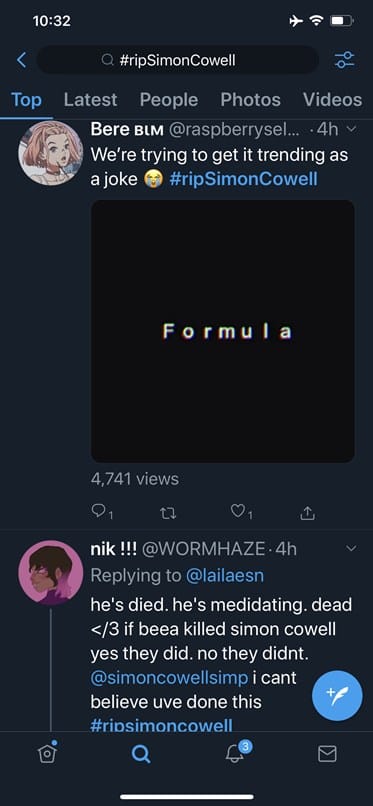
Task: Switch to the Latest tab
Action: [x=90, y=100]
